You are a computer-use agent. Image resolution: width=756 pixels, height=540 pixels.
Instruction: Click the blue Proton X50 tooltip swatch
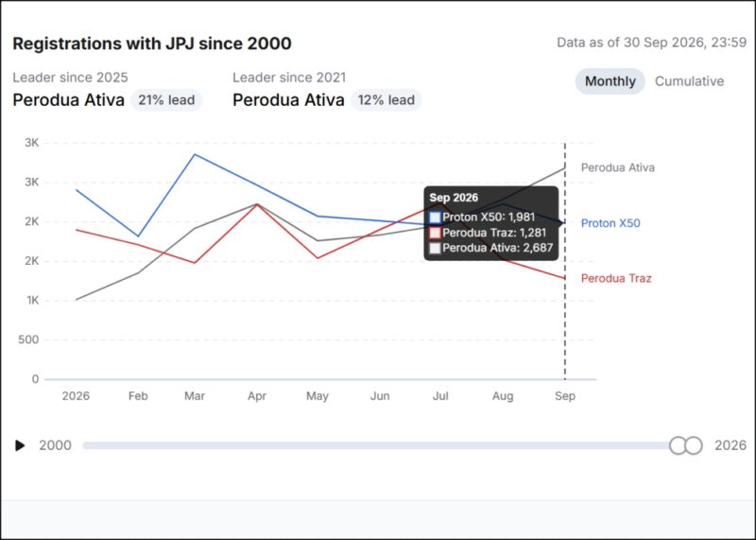(x=435, y=218)
